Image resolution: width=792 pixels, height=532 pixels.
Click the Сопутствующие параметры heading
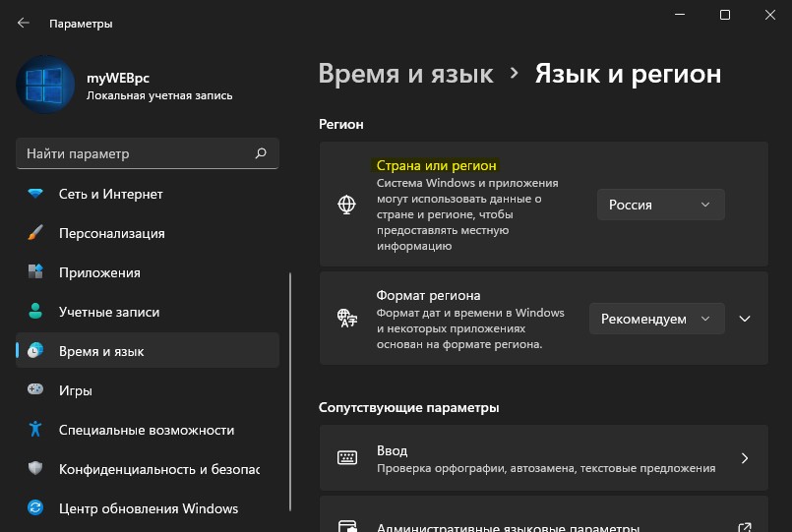point(408,407)
